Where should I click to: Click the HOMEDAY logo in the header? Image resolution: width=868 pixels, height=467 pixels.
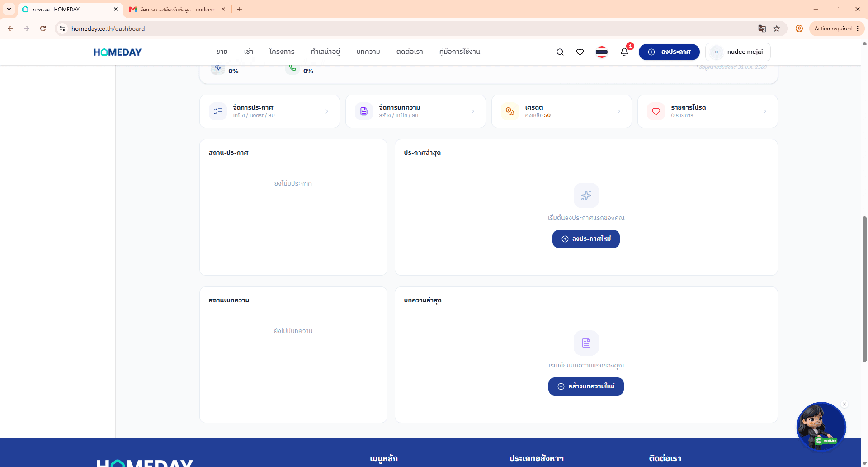coord(118,52)
